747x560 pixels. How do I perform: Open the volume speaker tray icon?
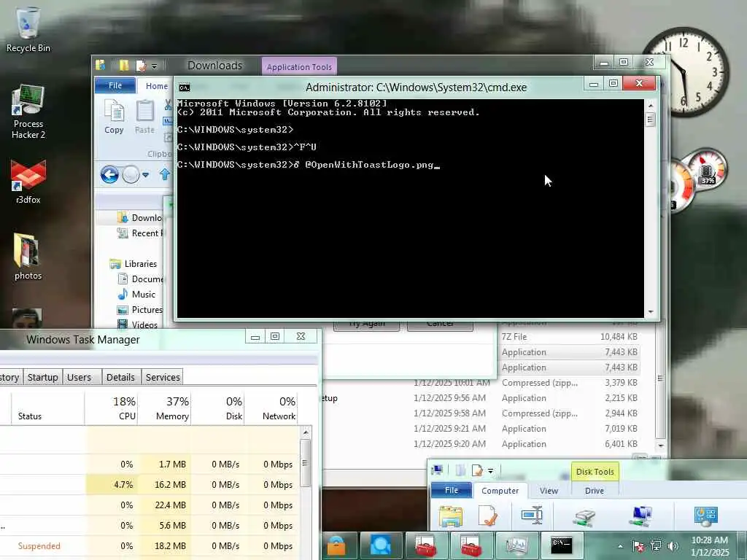pos(673,545)
